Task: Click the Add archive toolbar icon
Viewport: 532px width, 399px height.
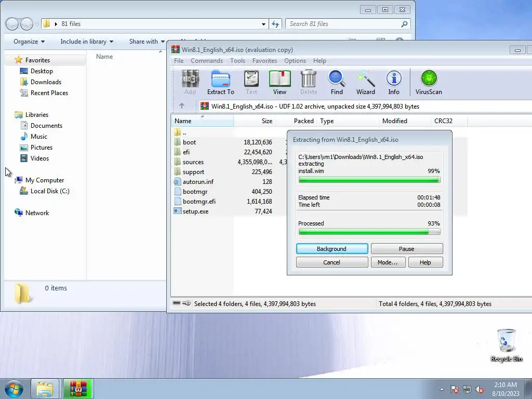Action: click(190, 83)
